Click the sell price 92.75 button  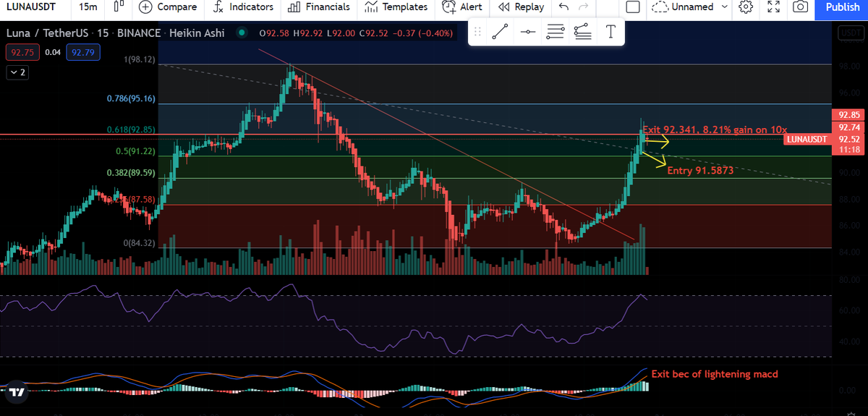[x=22, y=52]
